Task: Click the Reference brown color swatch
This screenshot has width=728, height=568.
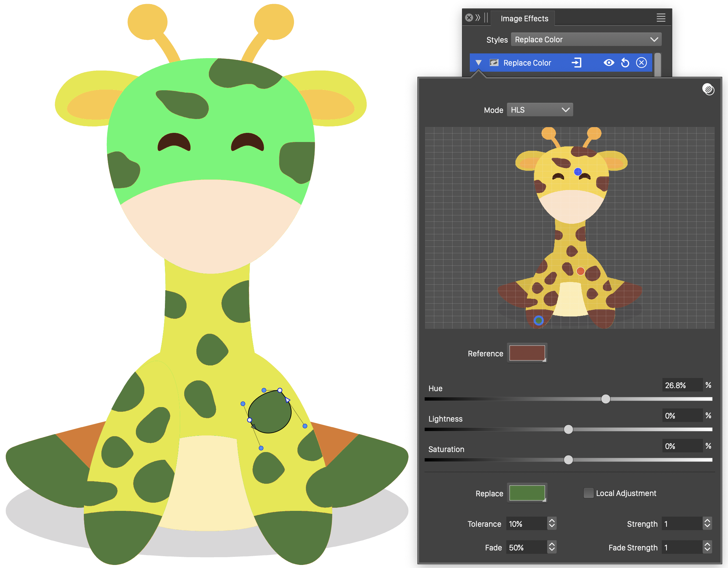Action: (527, 353)
